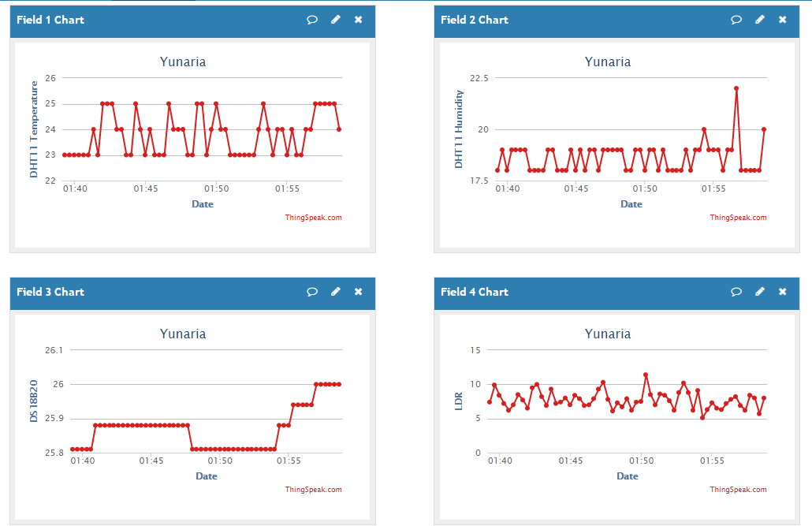
Task: Select the 'LDR' axis label
Action: [x=458, y=401]
